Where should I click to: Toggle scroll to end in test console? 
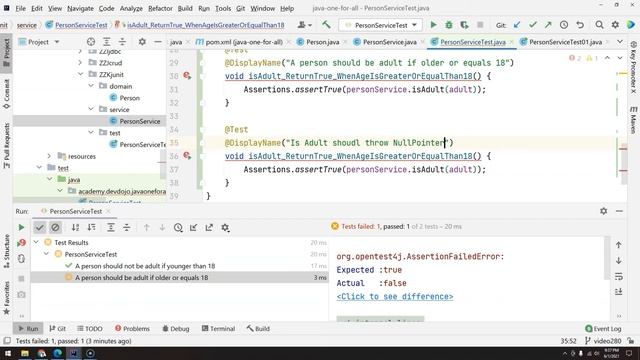click(619, 291)
